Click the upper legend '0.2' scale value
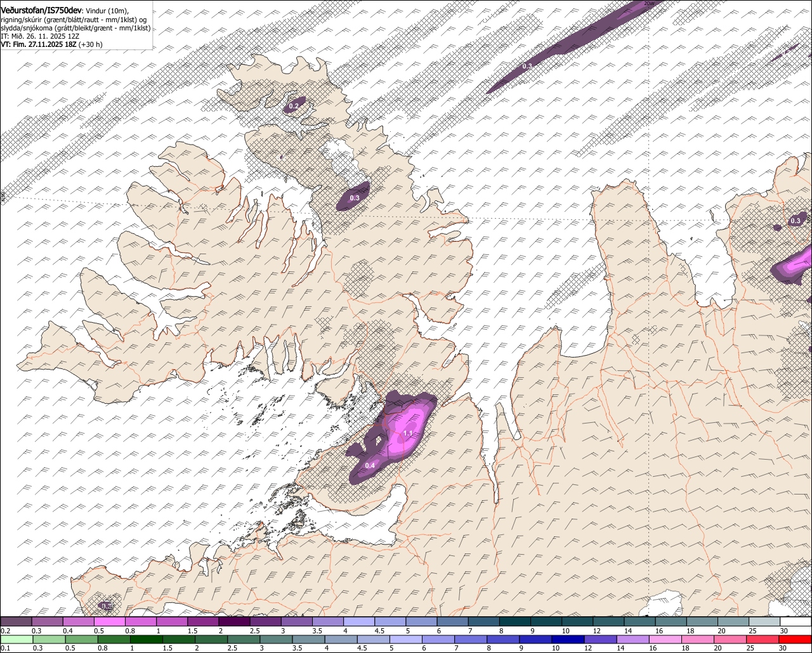Image resolution: width=812 pixels, height=653 pixels. 6,631
